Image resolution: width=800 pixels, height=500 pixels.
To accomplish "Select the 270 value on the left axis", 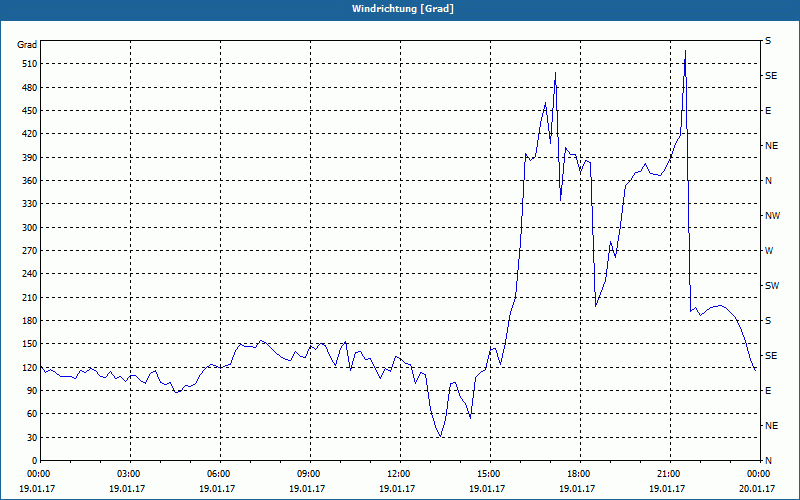I will tap(30, 251).
